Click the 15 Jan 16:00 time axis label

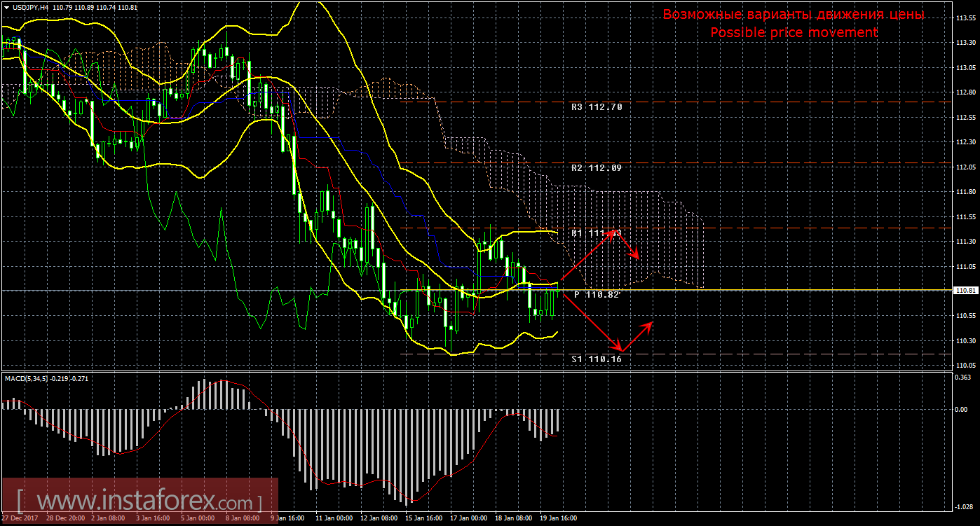423,519
